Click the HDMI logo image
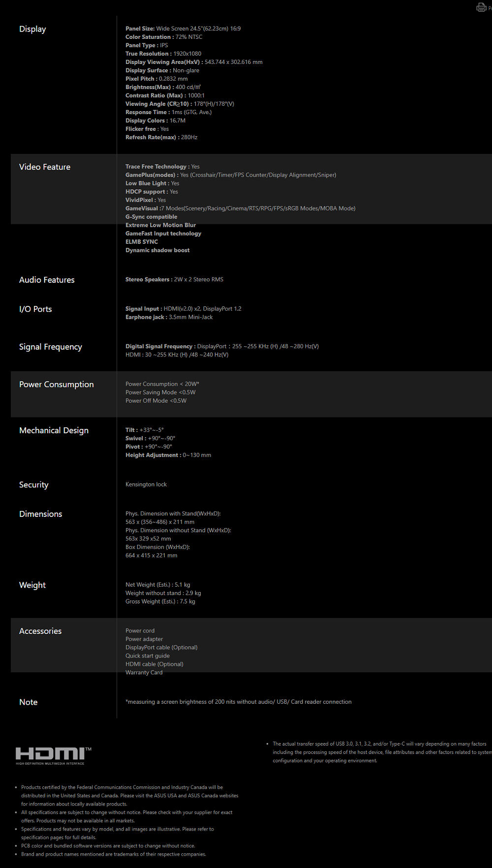The height and width of the screenshot is (868, 492). coord(53,755)
